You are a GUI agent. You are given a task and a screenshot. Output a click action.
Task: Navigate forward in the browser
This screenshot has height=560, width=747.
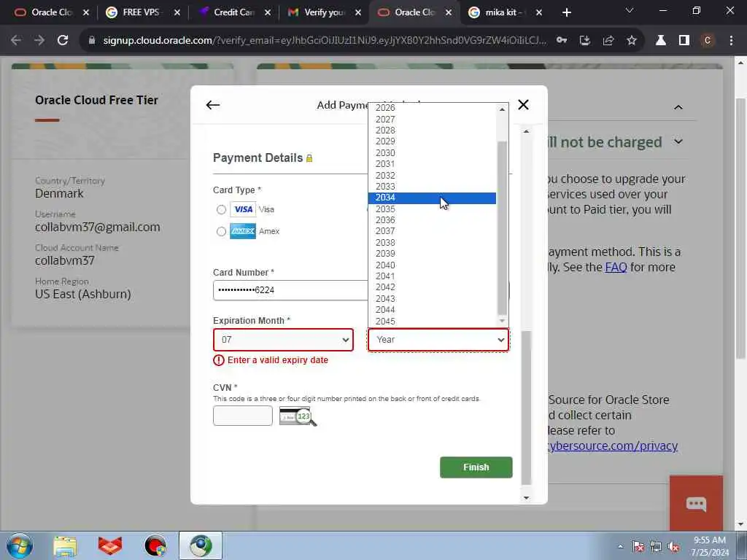pos(39,41)
